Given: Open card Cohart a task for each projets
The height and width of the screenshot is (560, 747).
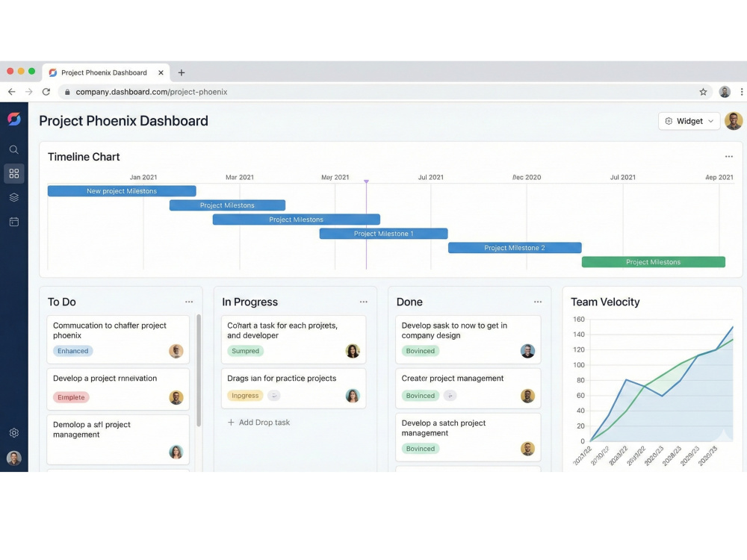Looking at the screenshot, I should click(x=294, y=340).
